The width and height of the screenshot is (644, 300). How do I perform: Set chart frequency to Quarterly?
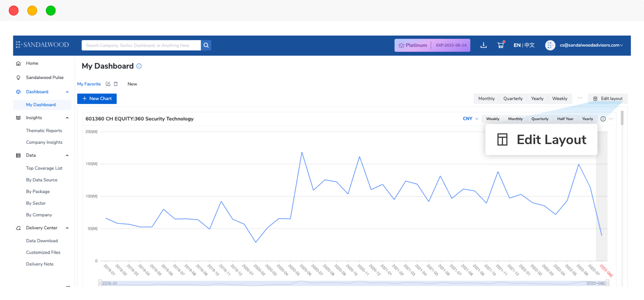tap(540, 119)
